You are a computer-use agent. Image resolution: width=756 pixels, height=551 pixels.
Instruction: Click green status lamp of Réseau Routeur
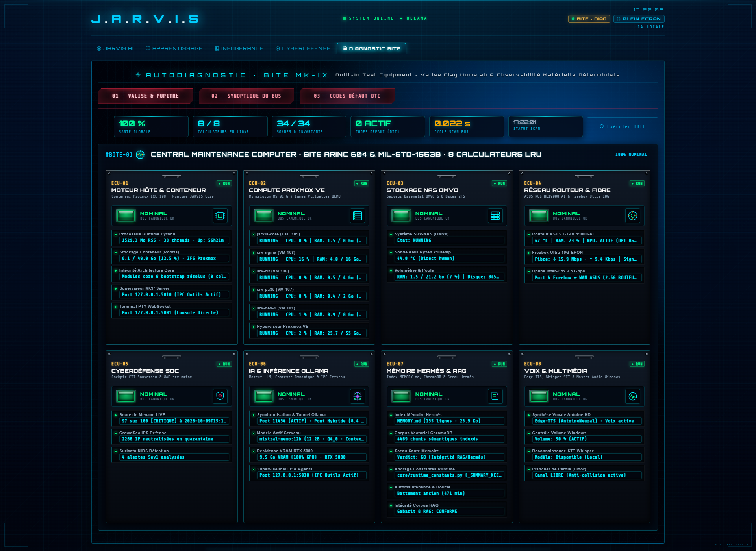point(539,216)
